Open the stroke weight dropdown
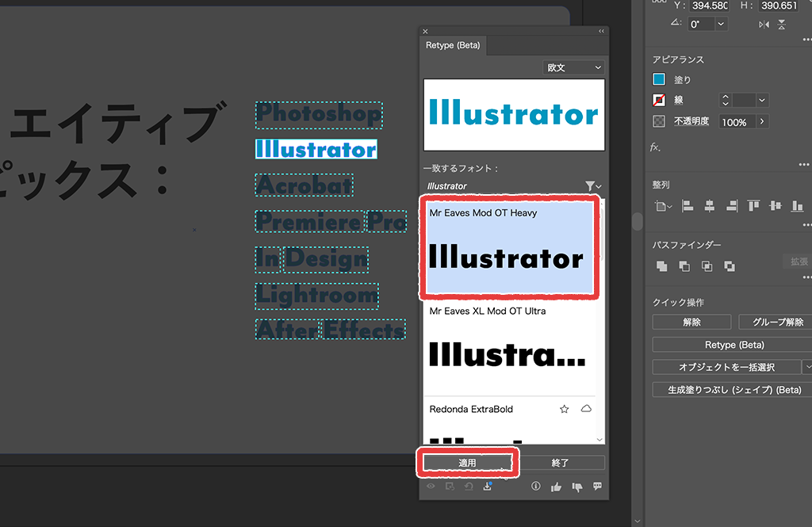This screenshot has height=527, width=812. point(762,100)
